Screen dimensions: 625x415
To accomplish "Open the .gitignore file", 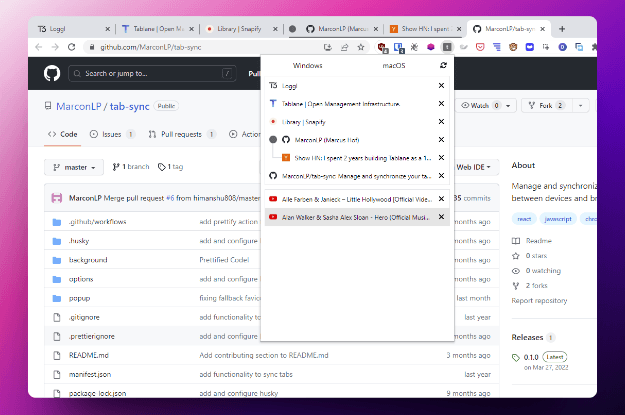I will pos(84,317).
